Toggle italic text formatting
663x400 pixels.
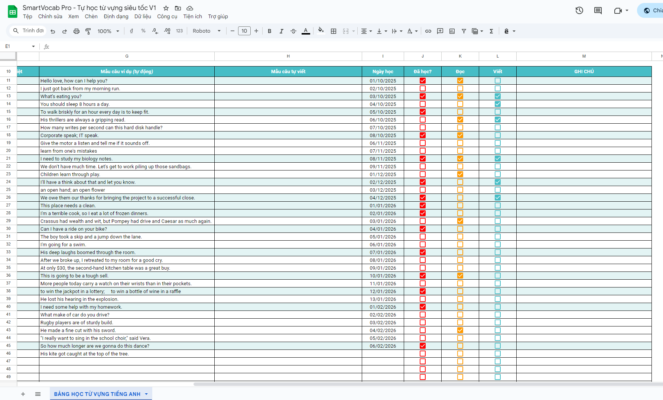click(281, 31)
